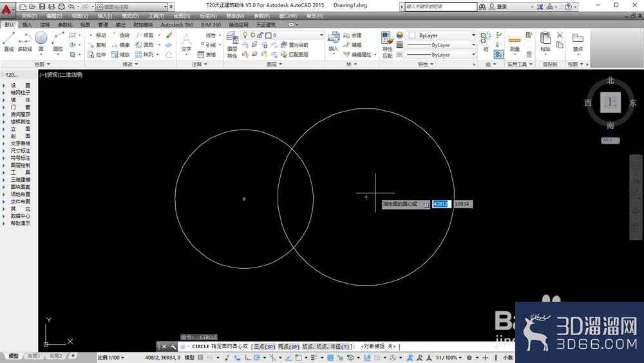Click the Text (文字) annotation tool
644x363 pixels.
(x=186, y=42)
